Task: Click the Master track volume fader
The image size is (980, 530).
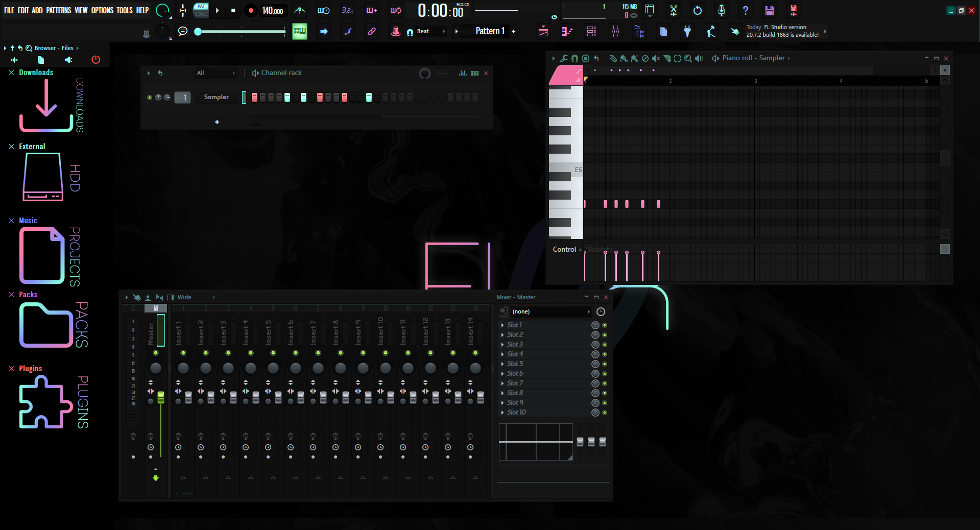Action: tap(161, 398)
